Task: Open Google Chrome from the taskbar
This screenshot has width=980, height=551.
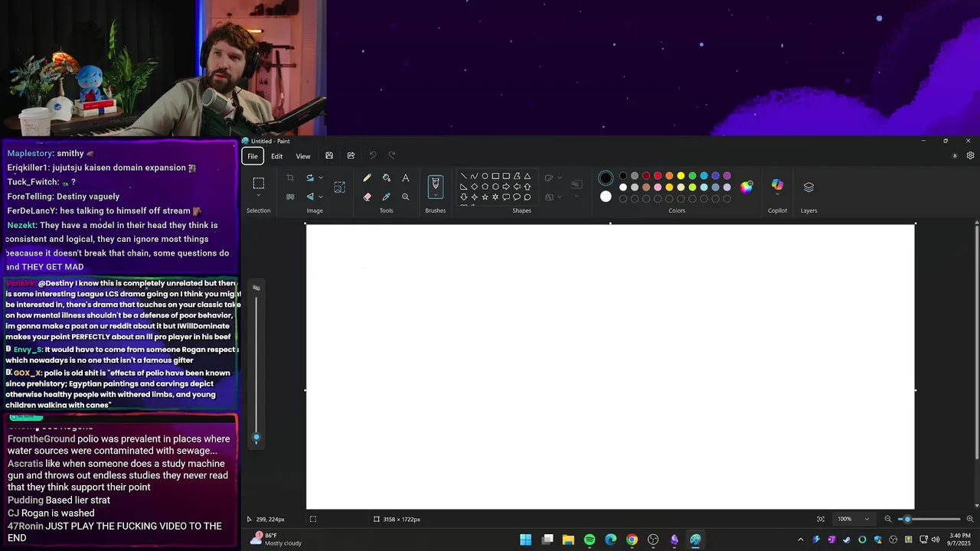Action: click(632, 540)
